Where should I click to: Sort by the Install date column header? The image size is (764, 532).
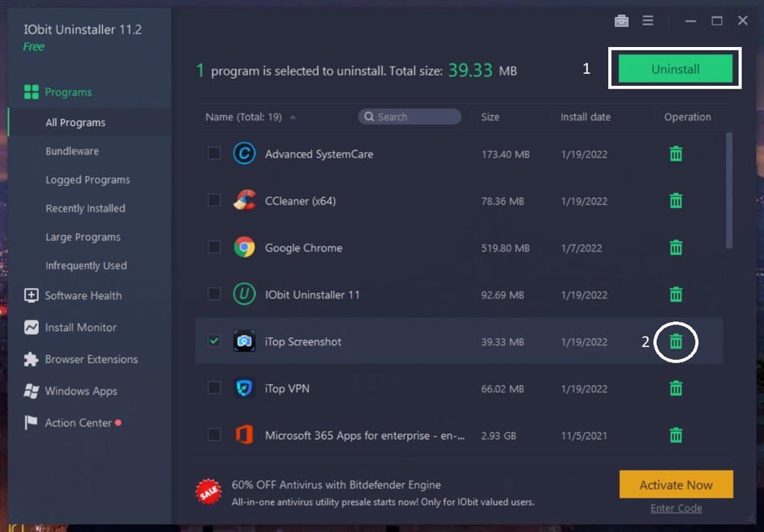click(585, 117)
